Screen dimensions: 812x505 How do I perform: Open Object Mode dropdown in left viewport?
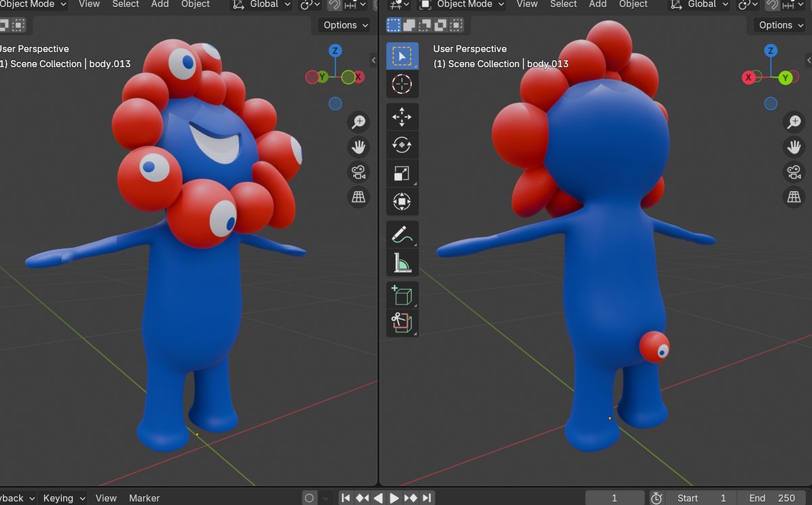click(34, 5)
